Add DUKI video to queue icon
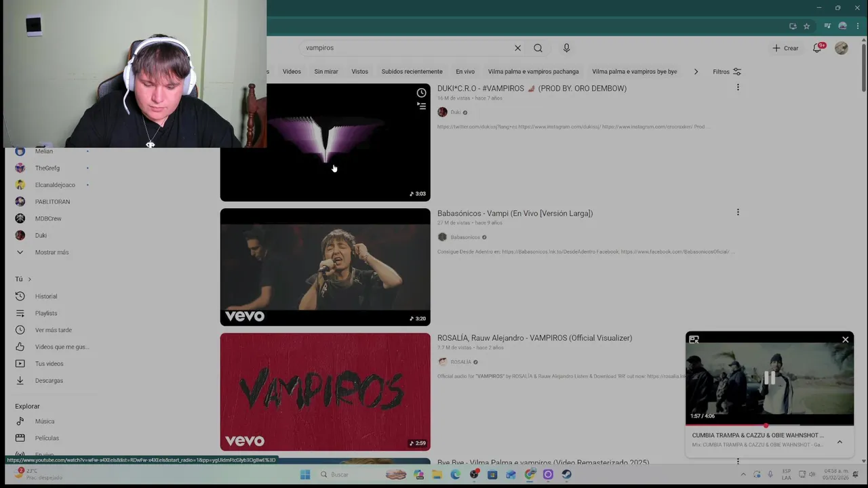This screenshot has width=868, height=488. (x=421, y=106)
